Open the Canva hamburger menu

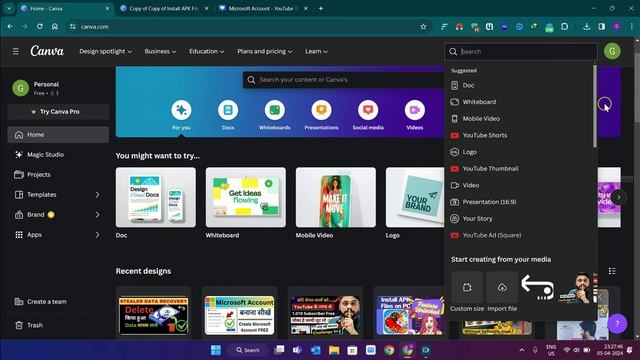point(16,51)
